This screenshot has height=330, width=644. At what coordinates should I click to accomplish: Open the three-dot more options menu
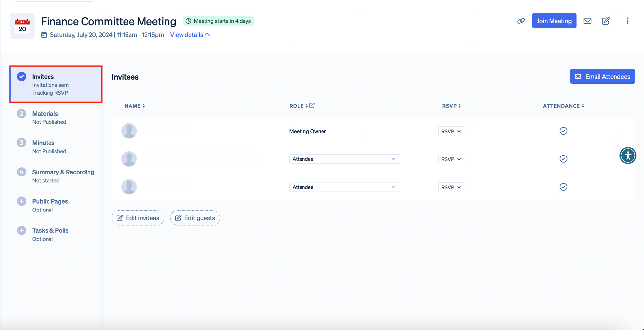(x=627, y=21)
